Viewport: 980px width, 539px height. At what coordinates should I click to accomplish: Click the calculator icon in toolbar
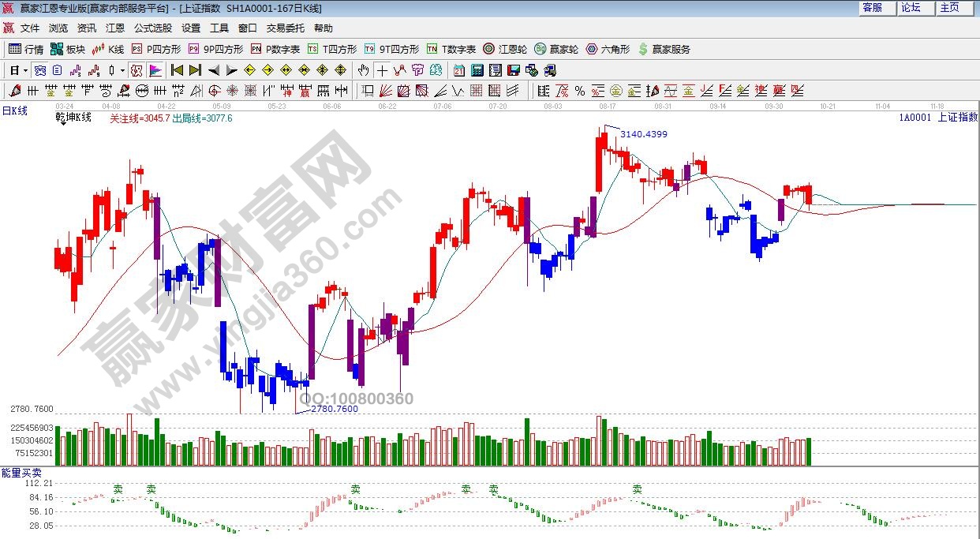[x=477, y=70]
